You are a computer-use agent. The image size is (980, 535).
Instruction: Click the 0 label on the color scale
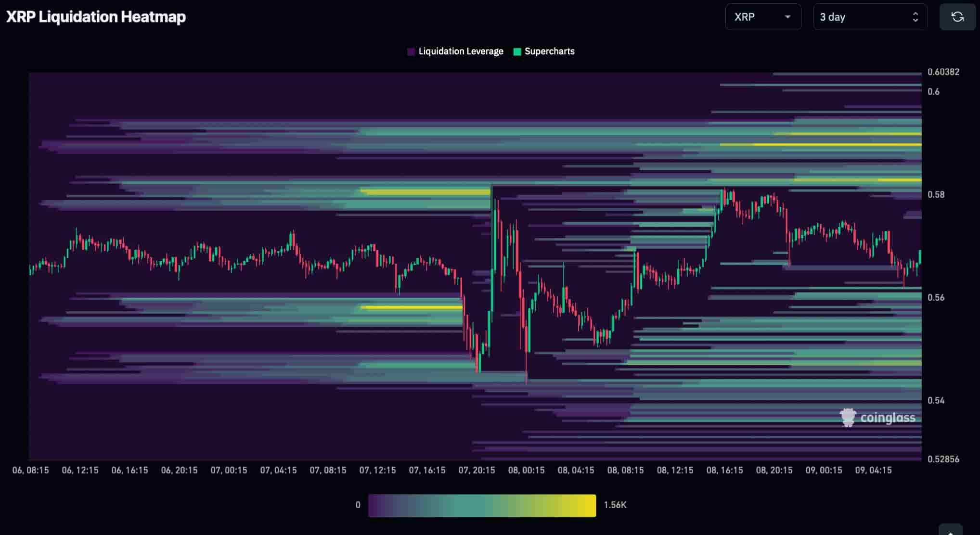tap(358, 505)
